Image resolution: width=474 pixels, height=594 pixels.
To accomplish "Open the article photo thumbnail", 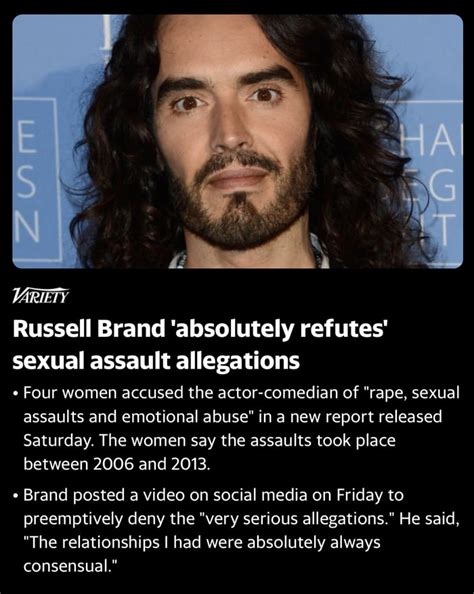I will 238,141.
